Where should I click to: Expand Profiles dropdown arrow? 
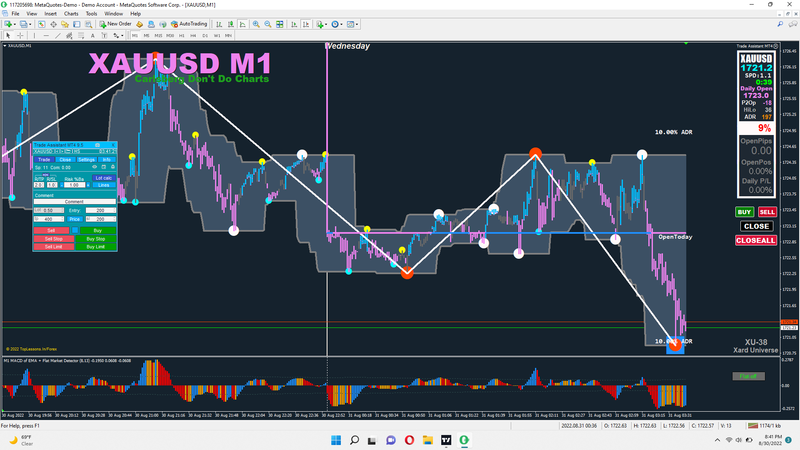[x=30, y=24]
